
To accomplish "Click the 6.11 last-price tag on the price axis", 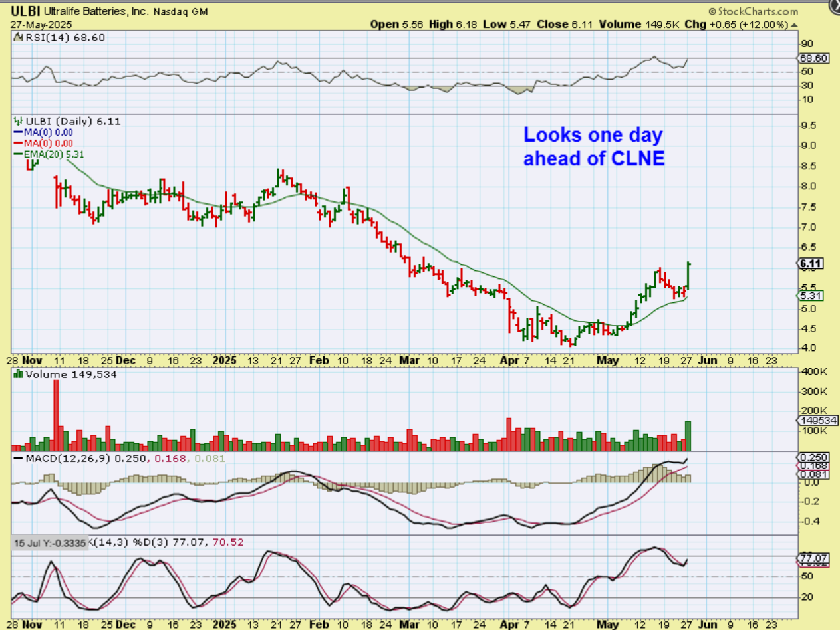I will pos(811,264).
